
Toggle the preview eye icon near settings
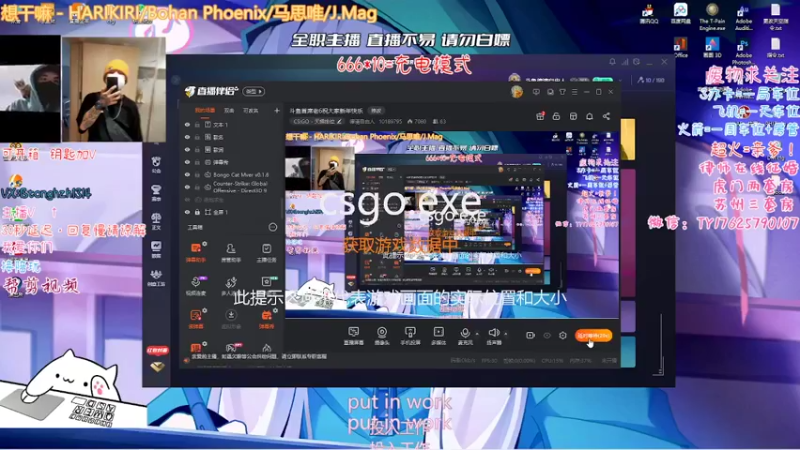point(547,336)
